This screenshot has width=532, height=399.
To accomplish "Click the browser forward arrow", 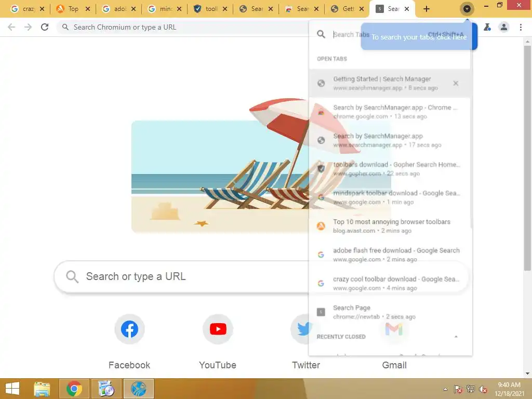I will click(x=28, y=27).
